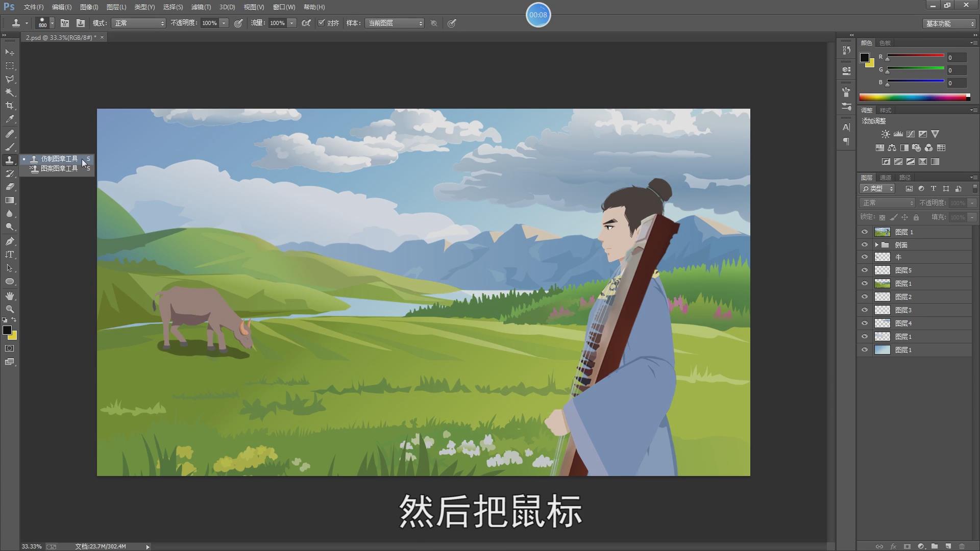Select the Magic Wand tool

coord(10,92)
